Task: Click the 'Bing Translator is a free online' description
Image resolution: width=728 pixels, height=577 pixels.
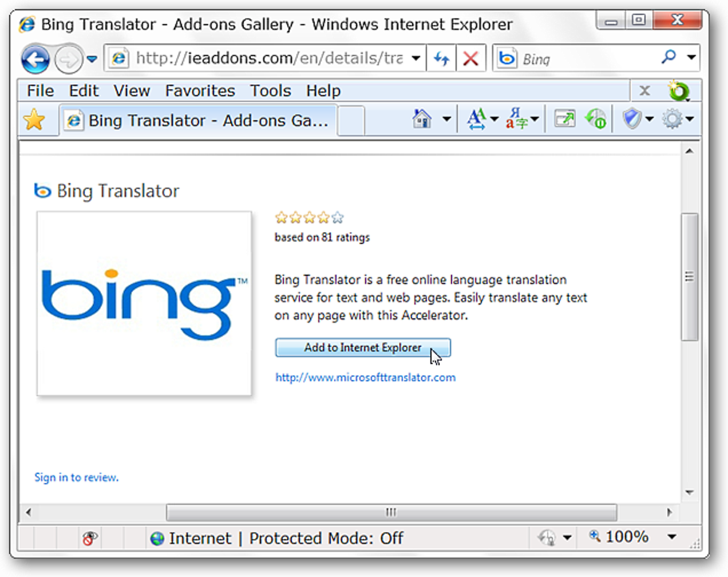Action: [x=430, y=298]
